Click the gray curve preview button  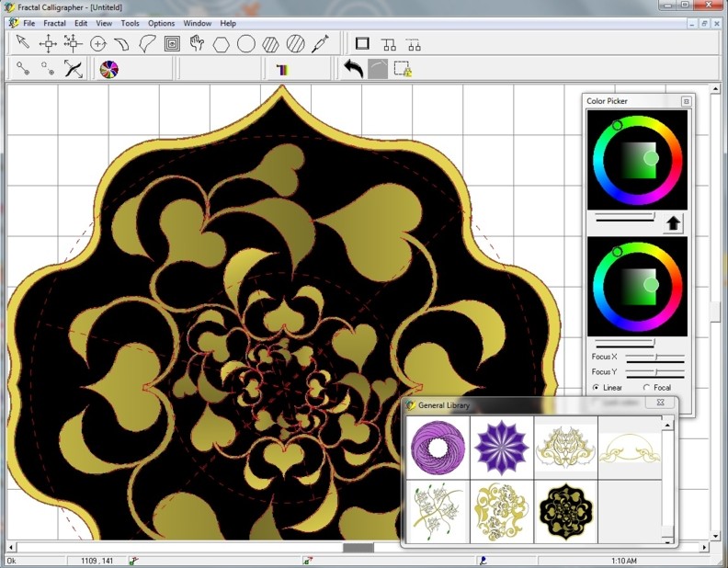tap(378, 69)
